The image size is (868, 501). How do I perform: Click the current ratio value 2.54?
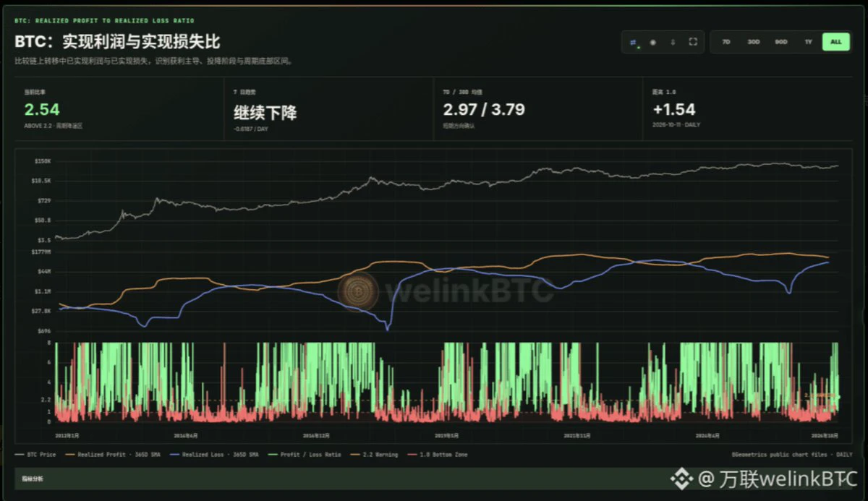point(42,110)
